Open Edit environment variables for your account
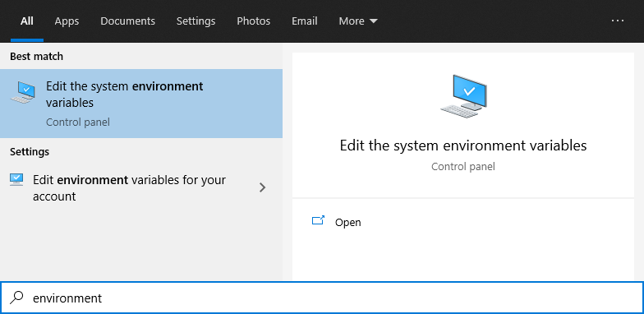The width and height of the screenshot is (644, 314). pyautogui.click(x=141, y=188)
